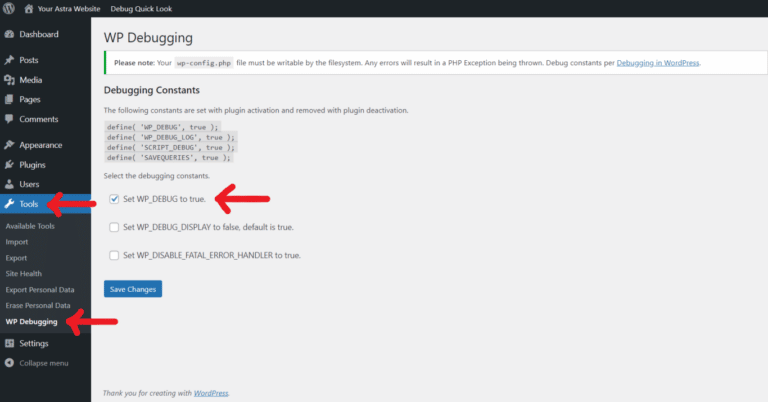This screenshot has width=768, height=402.
Task: Click the Select the debugging constants text
Action: point(157,176)
